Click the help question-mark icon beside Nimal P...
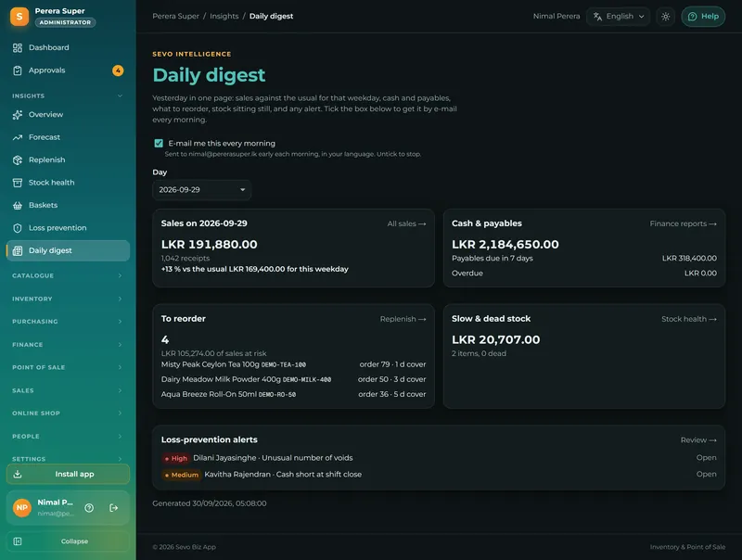This screenshot has width=742, height=560. [x=89, y=507]
